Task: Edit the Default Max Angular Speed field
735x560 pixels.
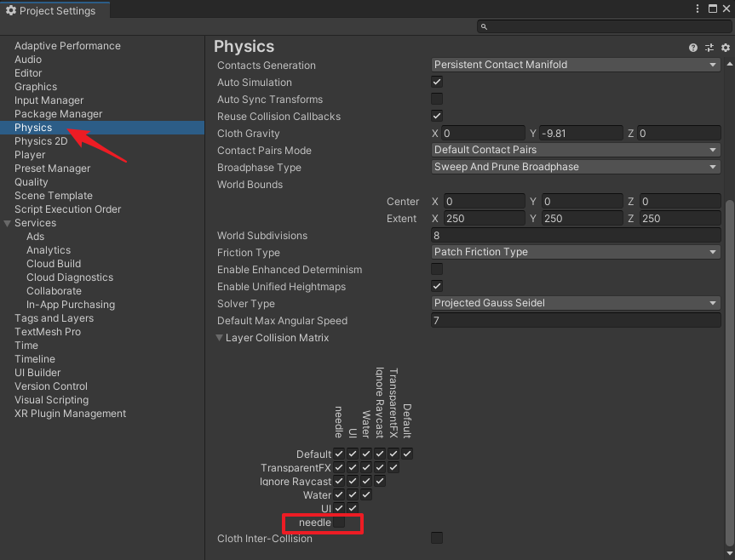Action: (x=576, y=320)
